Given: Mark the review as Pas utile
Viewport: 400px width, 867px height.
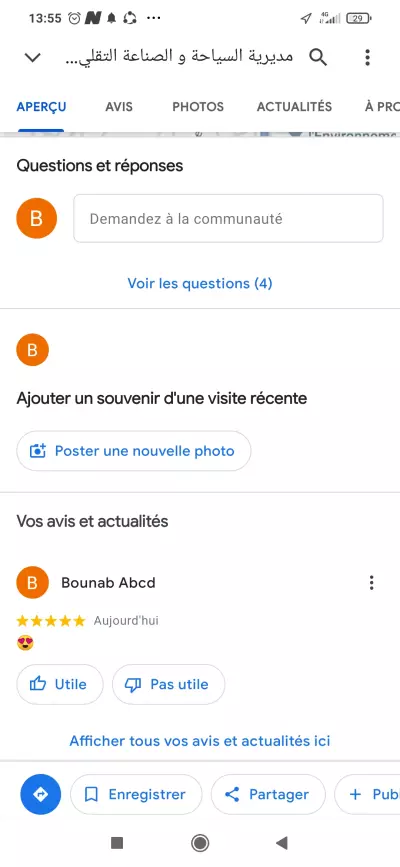Looking at the screenshot, I should [169, 685].
